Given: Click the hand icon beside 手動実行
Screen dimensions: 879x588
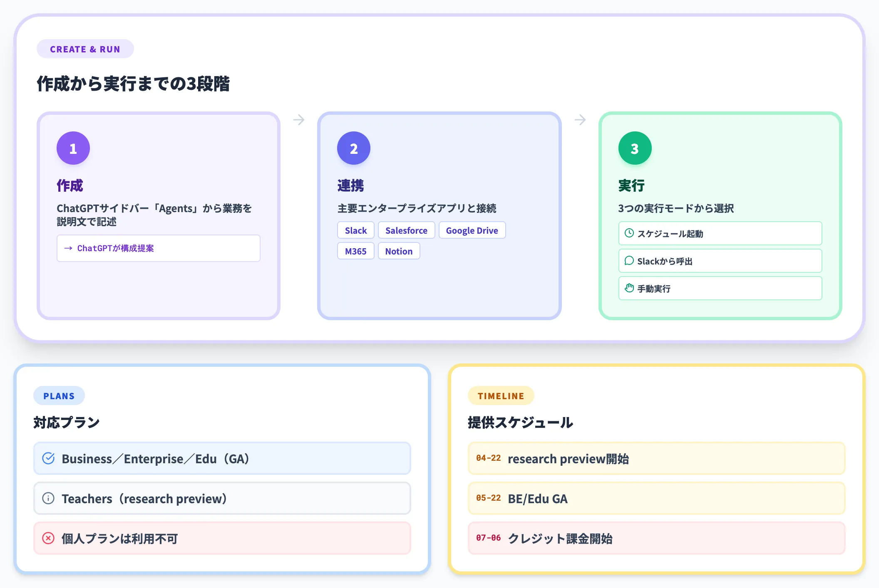Looking at the screenshot, I should tap(629, 288).
